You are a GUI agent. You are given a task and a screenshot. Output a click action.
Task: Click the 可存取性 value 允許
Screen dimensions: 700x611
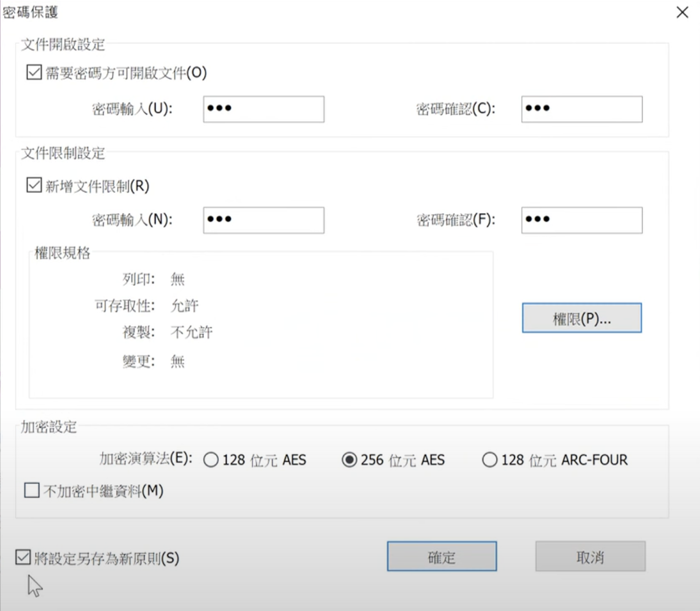coord(184,305)
